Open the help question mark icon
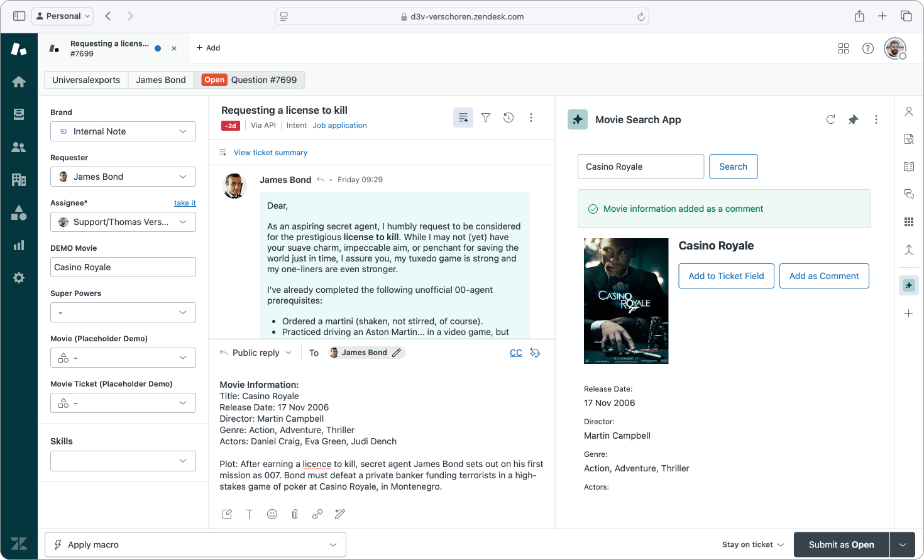 point(868,48)
